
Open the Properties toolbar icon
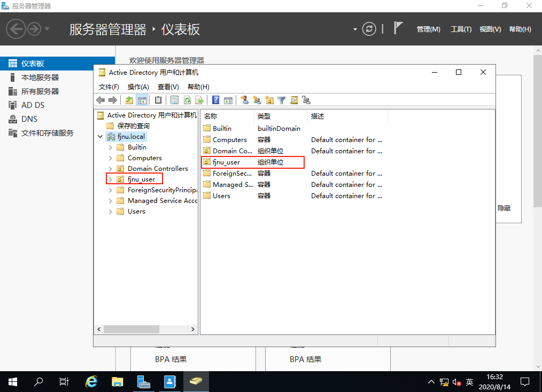click(x=175, y=100)
